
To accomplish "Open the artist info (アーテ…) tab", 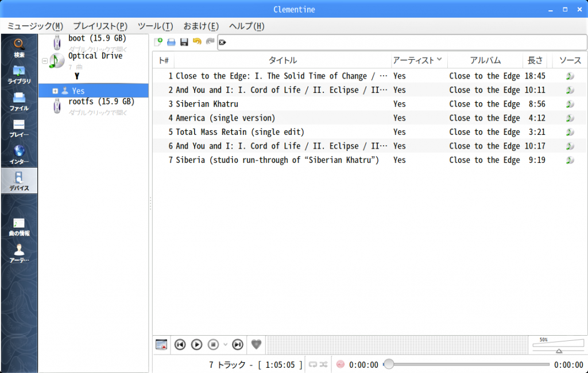I will 19,254.
